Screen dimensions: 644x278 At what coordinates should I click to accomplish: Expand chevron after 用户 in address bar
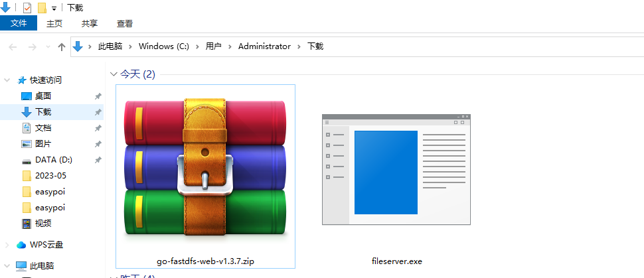tap(230, 46)
